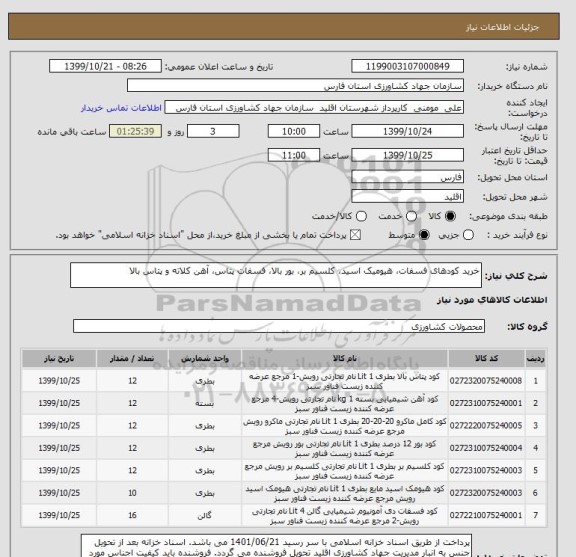
Task: Click the countdown timer 01:25:39
Action: click(136, 131)
